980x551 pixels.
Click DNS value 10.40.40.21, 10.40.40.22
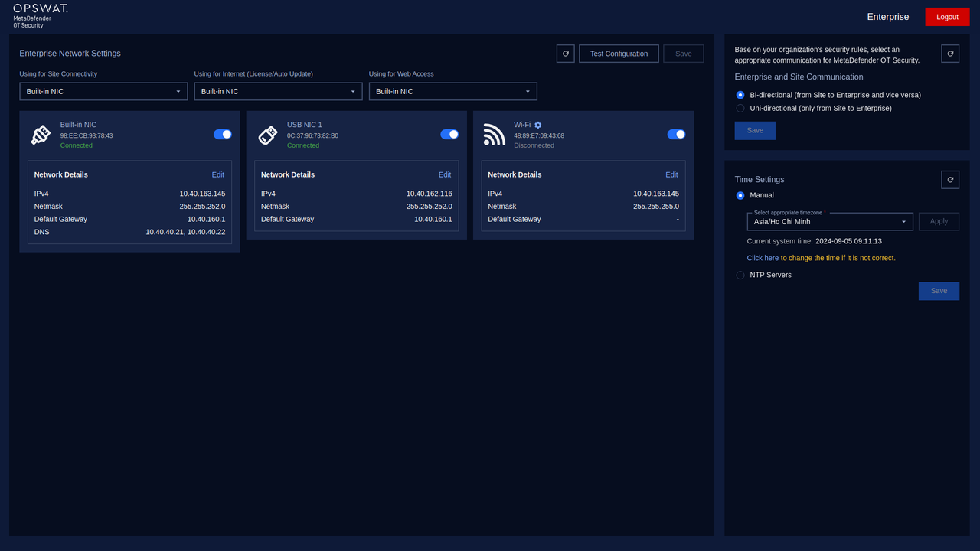click(x=185, y=232)
